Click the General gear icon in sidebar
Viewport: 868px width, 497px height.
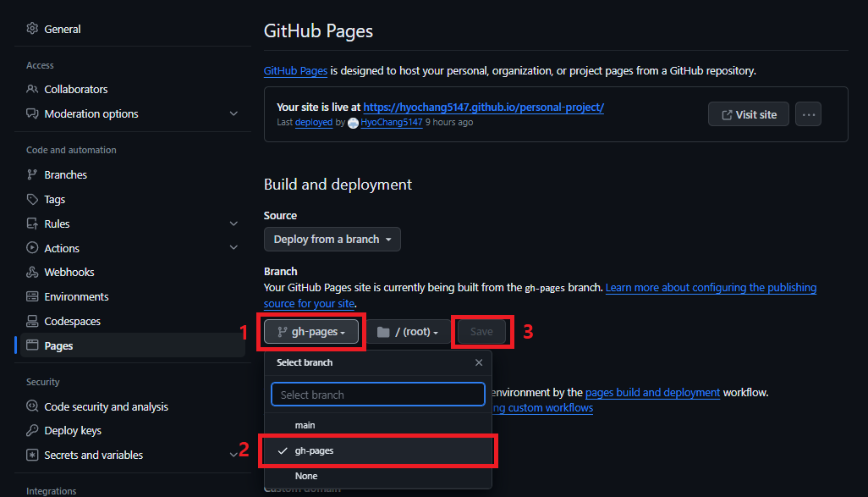32,28
